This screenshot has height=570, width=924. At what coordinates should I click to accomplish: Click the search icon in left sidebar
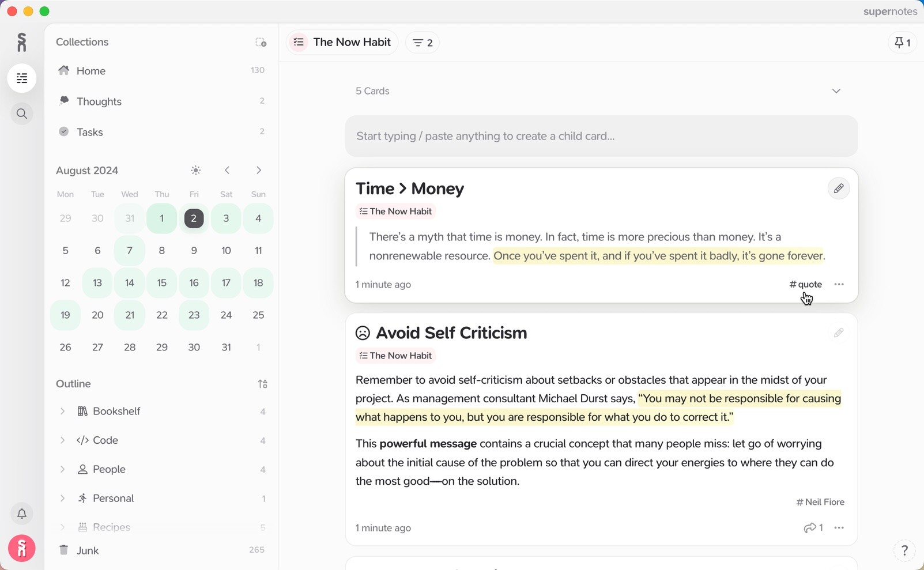[22, 114]
